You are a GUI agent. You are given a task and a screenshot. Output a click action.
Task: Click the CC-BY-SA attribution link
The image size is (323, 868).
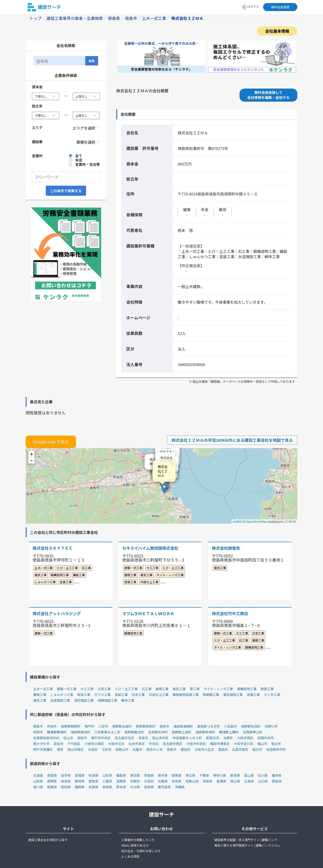point(290,522)
